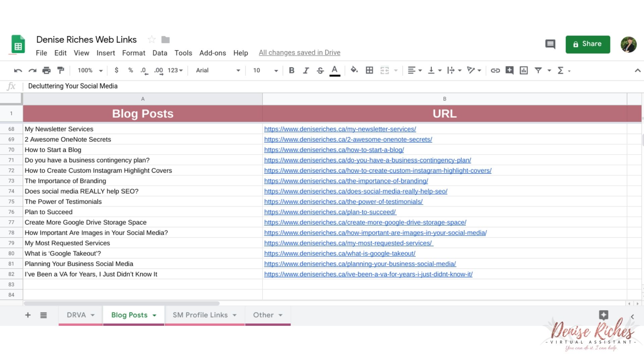The image size is (644, 362).
Task: Select column B header
Action: point(444,99)
